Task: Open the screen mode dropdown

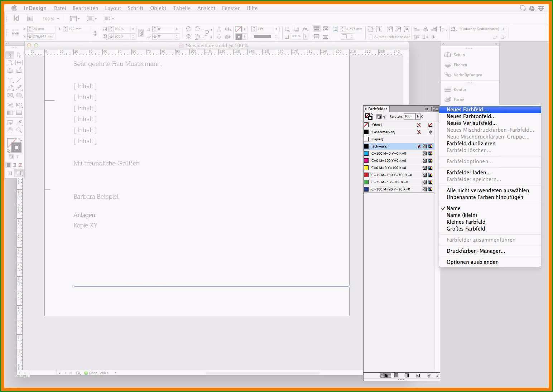Action: (x=92, y=19)
